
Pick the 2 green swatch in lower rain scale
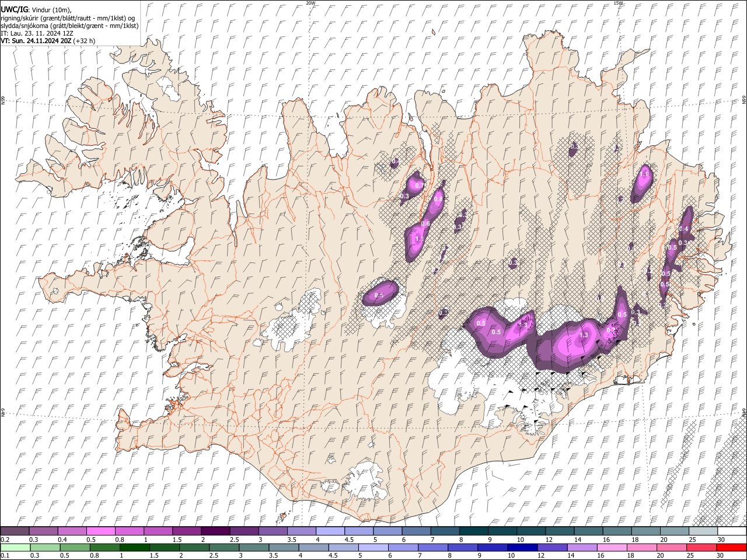(x=194, y=547)
